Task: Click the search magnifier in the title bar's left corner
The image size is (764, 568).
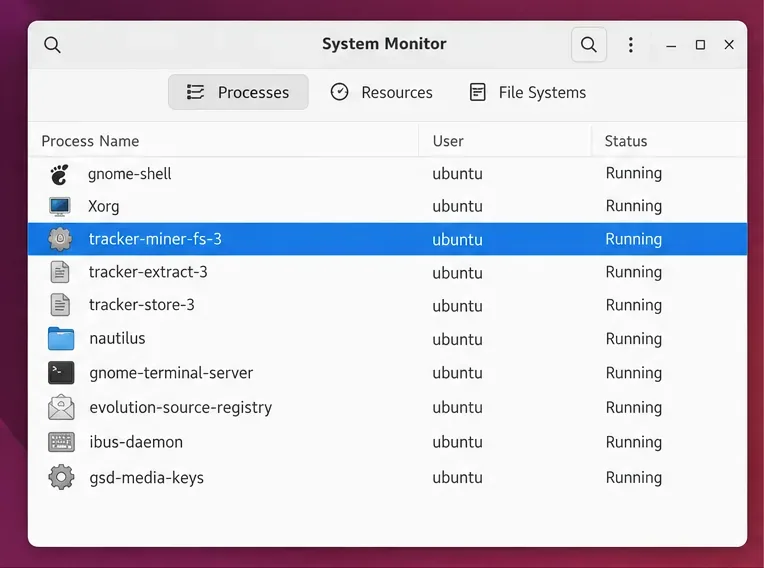Action: coord(52,45)
